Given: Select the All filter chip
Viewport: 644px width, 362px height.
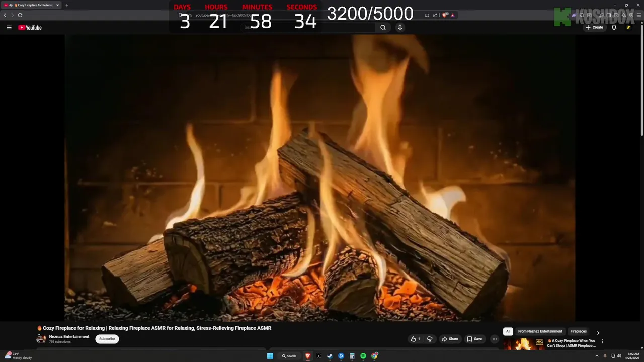Looking at the screenshot, I should 508,332.
